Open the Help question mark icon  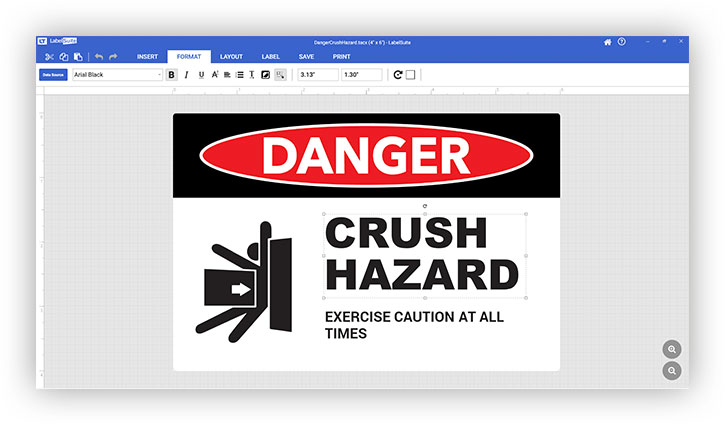pyautogui.click(x=621, y=42)
